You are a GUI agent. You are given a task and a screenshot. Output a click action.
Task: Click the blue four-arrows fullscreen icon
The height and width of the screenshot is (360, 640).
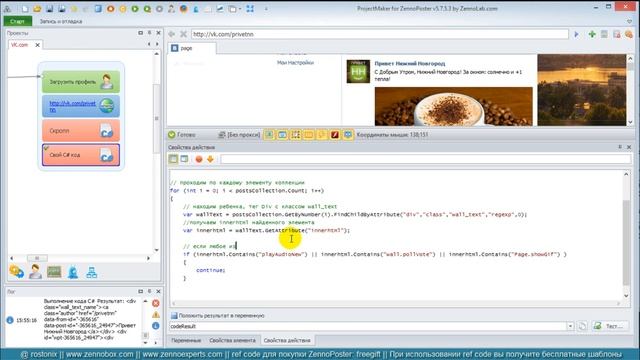(x=250, y=9)
